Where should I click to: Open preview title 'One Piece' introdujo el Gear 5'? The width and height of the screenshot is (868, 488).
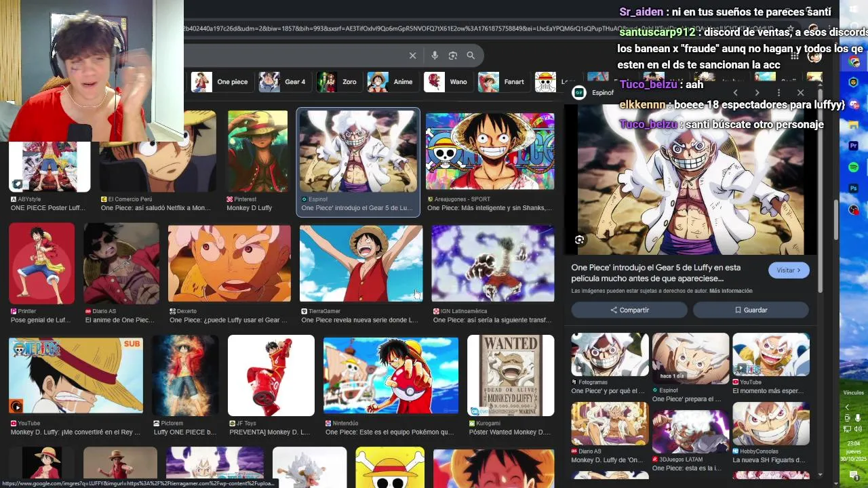click(656, 273)
